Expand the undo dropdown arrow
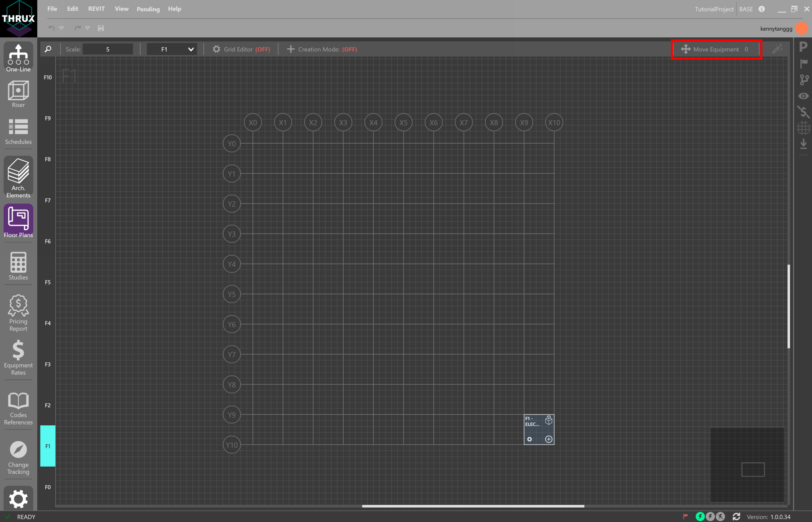The height and width of the screenshot is (522, 812). click(61, 28)
